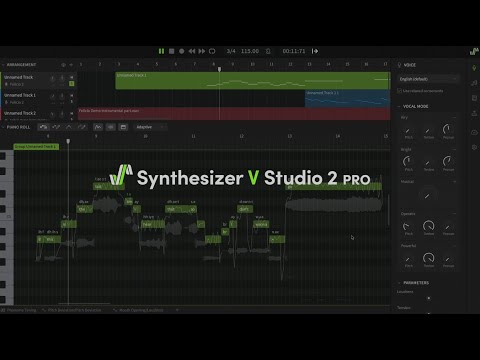Collapse the VOCAL MODE section
The width and height of the screenshot is (480, 360).
tap(399, 106)
